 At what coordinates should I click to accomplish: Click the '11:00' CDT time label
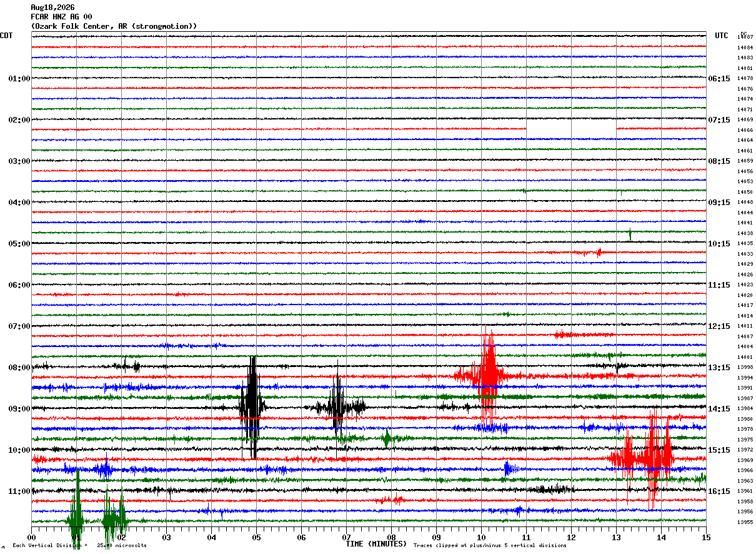(x=19, y=491)
